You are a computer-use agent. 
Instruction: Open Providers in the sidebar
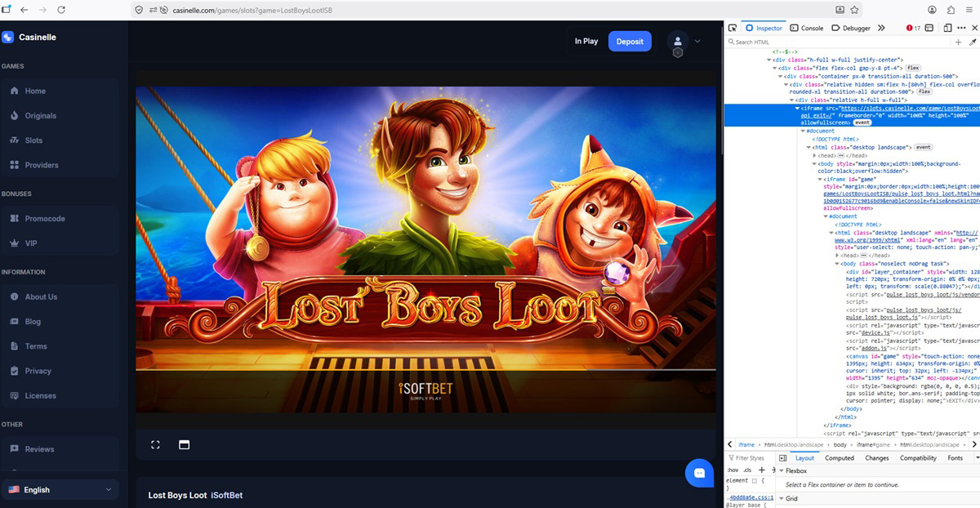tap(59, 165)
